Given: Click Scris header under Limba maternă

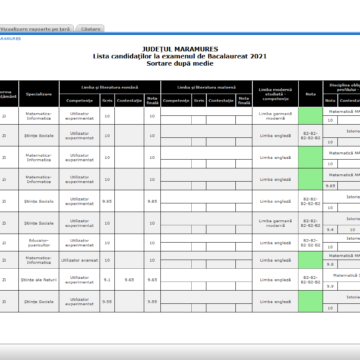Looking at the screenshot, I should (199, 101).
